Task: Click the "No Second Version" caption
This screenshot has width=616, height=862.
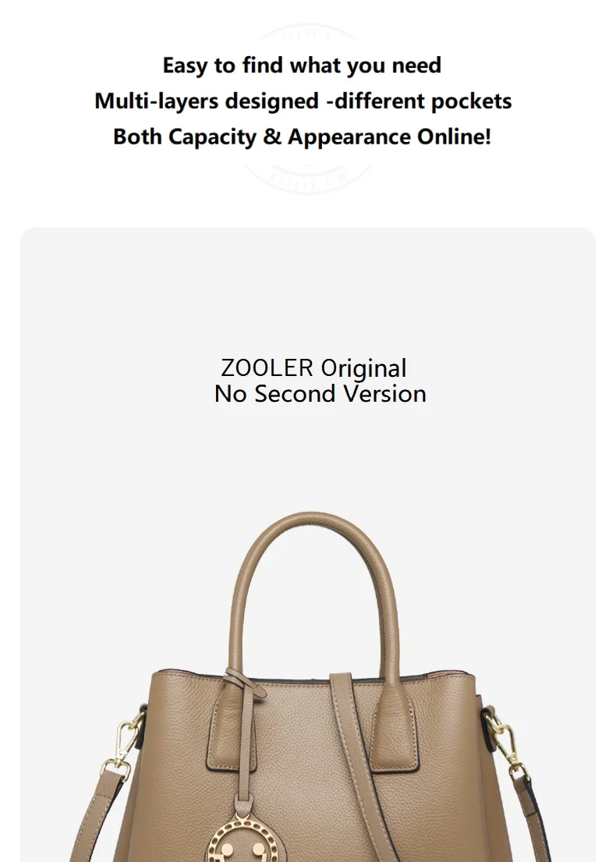Action: tap(320, 394)
